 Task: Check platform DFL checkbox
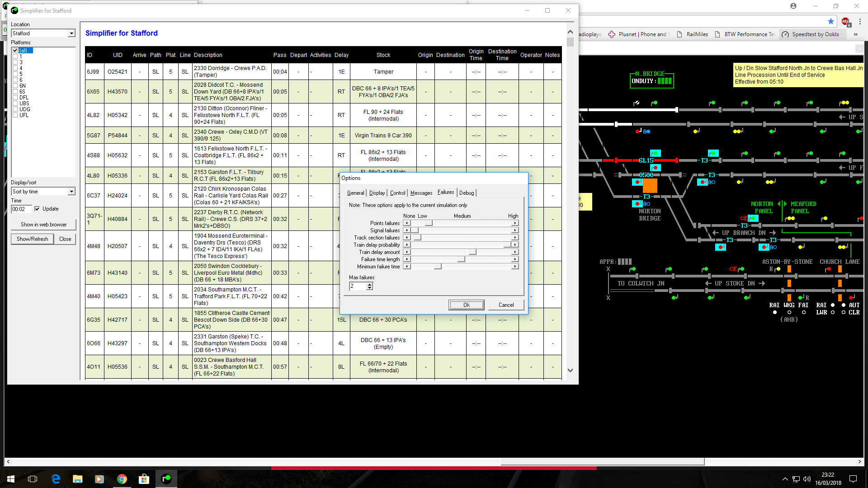[x=15, y=98]
